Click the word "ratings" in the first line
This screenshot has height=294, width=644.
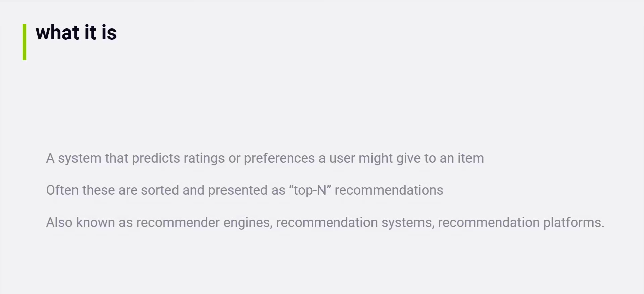(x=204, y=158)
